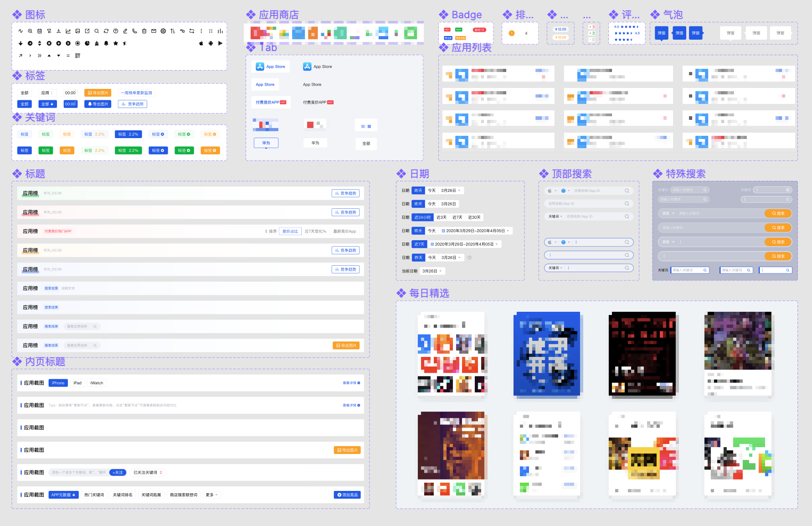
Task: Click the +关注 follow button
Action: 118,472
